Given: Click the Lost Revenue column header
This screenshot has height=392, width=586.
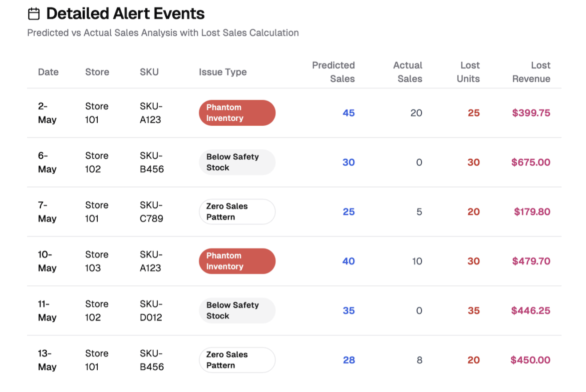Looking at the screenshot, I should tap(531, 72).
